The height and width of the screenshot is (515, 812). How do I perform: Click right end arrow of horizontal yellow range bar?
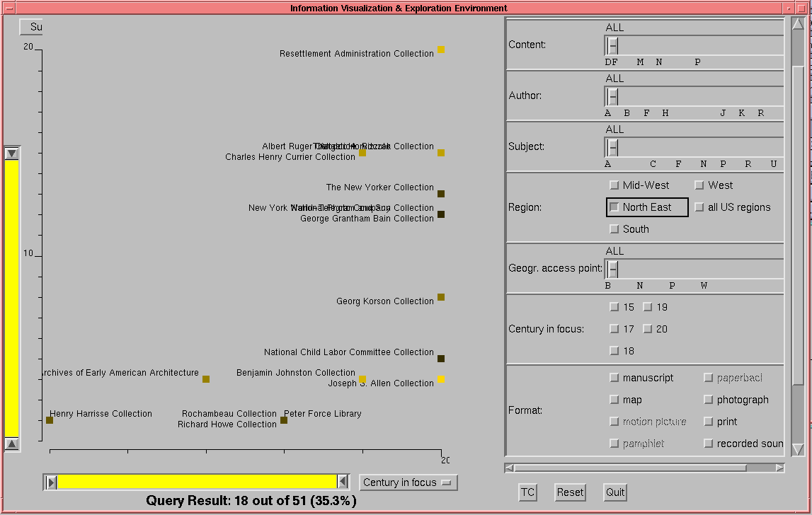(343, 482)
